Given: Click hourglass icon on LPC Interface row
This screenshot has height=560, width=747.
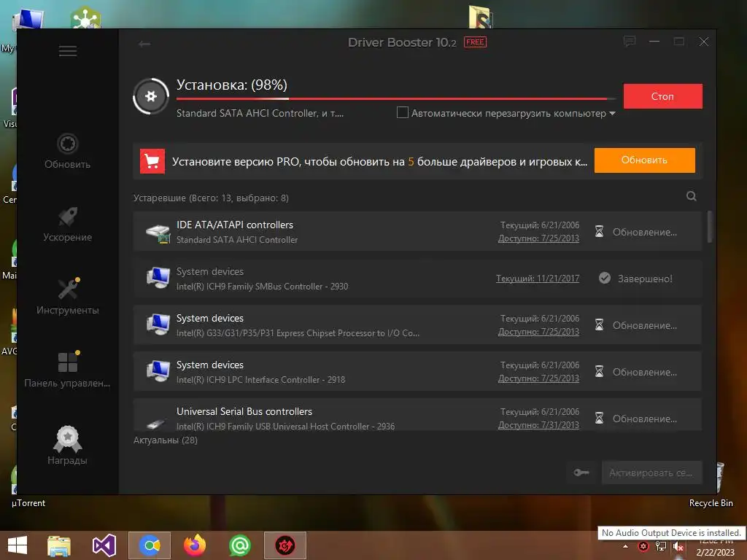Looking at the screenshot, I should (x=600, y=372).
